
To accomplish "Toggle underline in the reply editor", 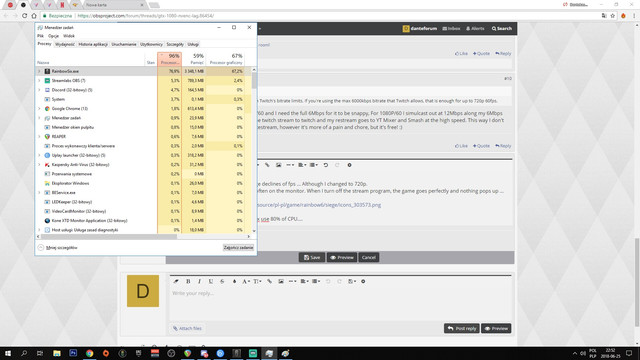I will (x=211, y=281).
